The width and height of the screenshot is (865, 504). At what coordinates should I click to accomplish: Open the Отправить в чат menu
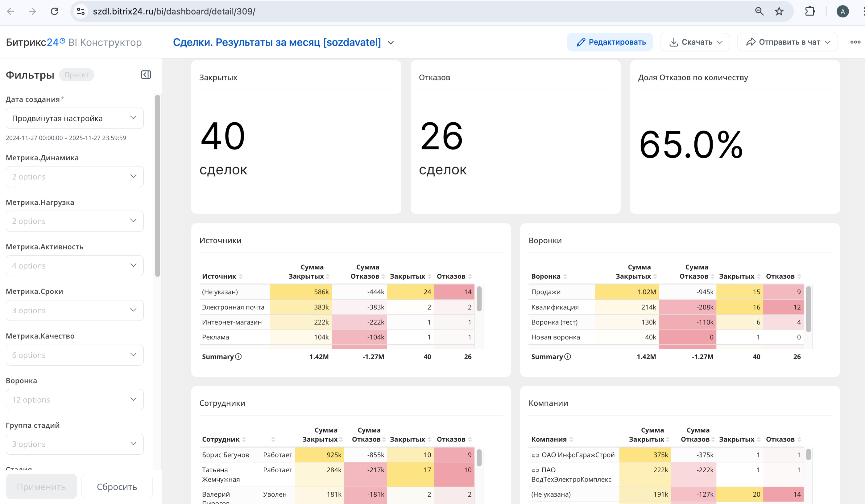click(787, 42)
